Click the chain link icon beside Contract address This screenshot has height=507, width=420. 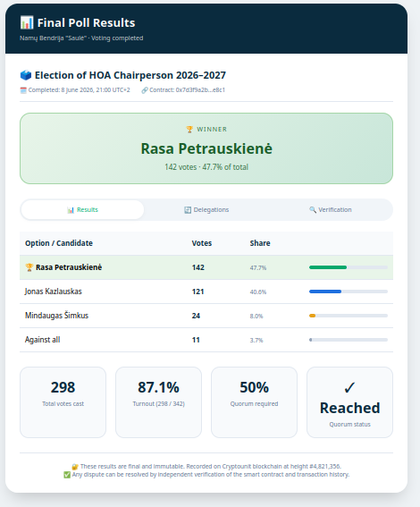[145, 90]
